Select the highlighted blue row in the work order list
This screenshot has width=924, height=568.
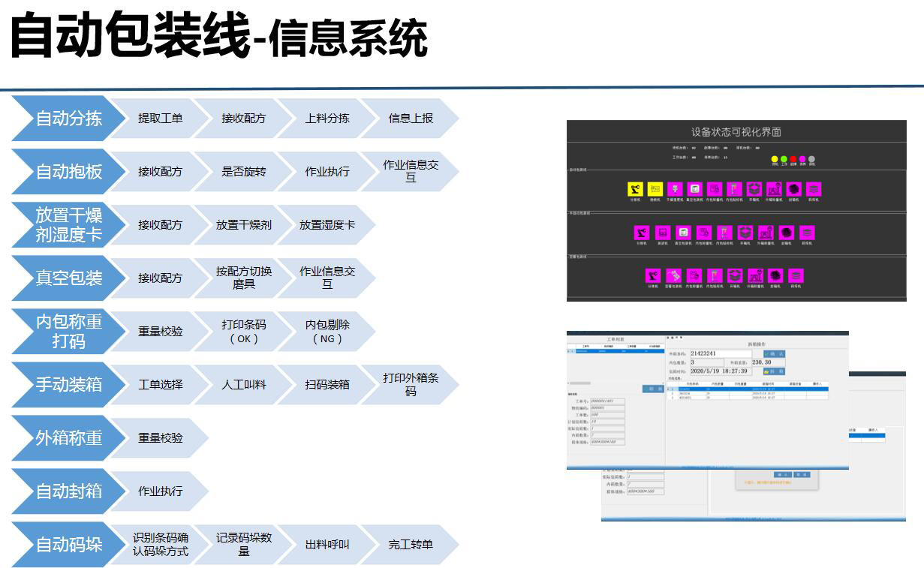[614, 350]
